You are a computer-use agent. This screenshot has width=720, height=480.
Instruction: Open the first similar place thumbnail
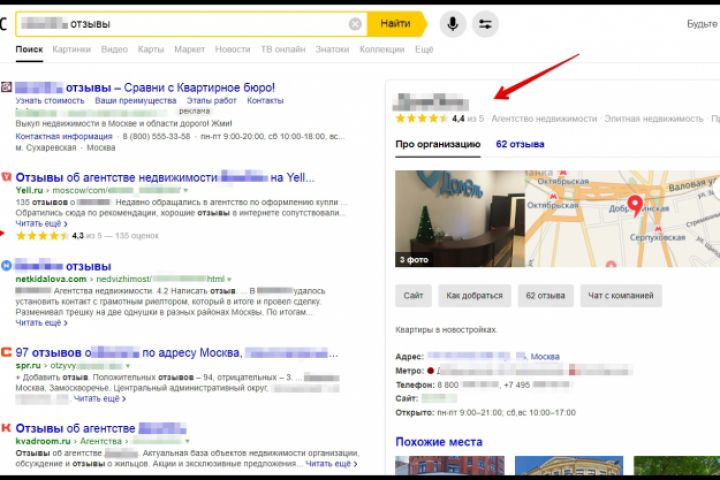pyautogui.click(x=450, y=465)
